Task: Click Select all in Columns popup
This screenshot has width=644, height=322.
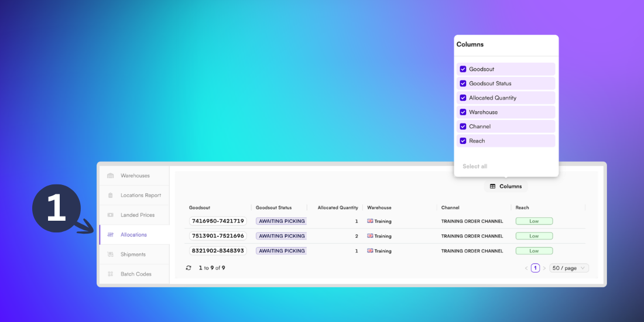Action: 475,166
